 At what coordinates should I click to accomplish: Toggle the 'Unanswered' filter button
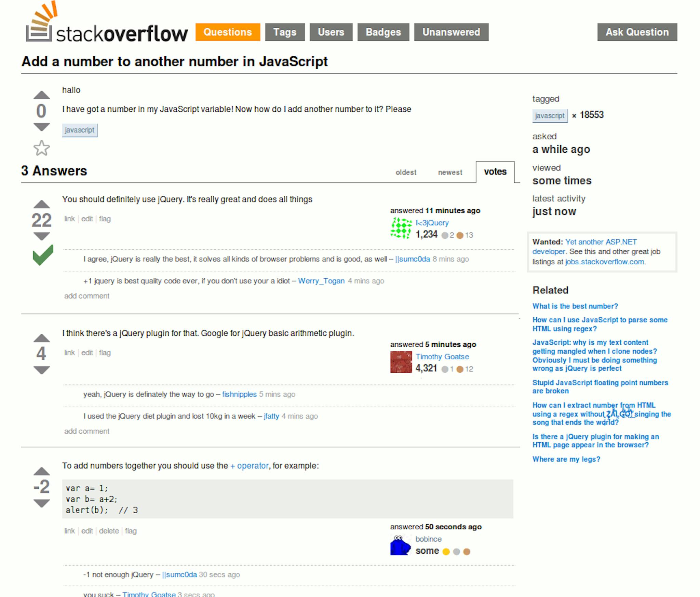tap(452, 32)
